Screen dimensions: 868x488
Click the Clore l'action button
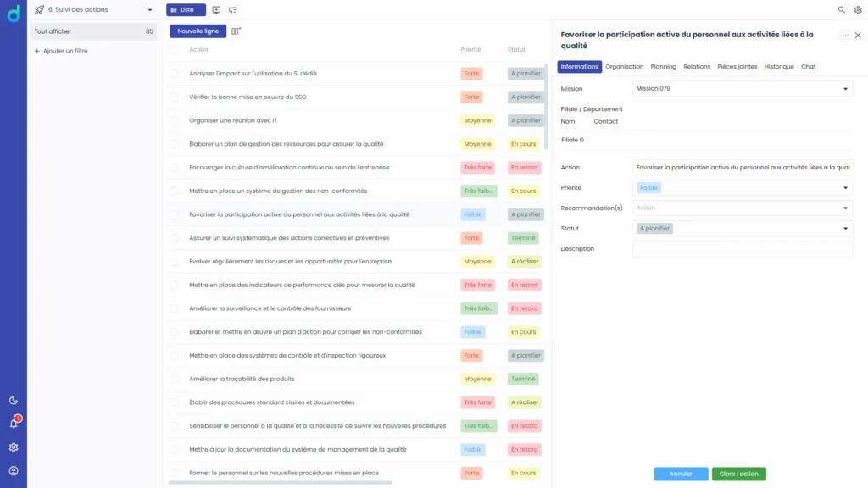pyautogui.click(x=738, y=474)
